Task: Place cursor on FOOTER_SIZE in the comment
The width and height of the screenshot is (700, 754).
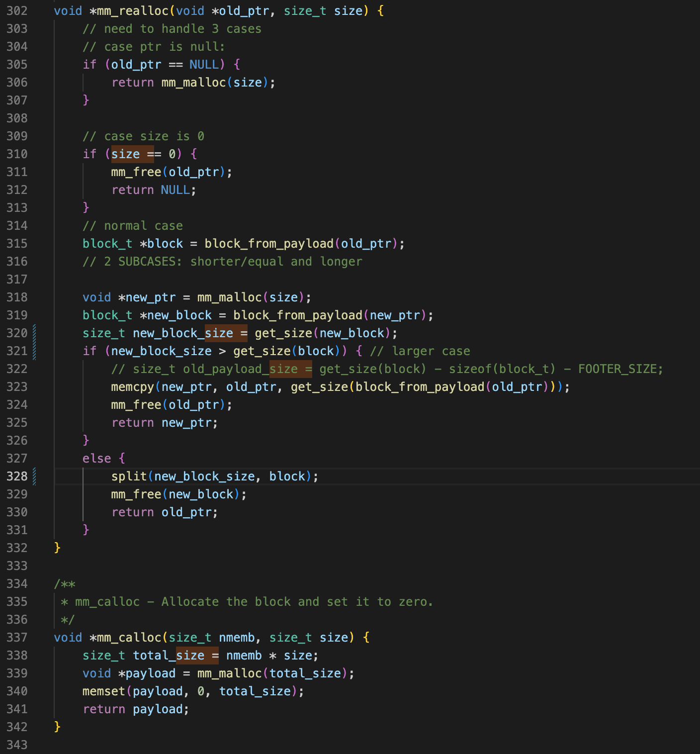Action: 619,369
